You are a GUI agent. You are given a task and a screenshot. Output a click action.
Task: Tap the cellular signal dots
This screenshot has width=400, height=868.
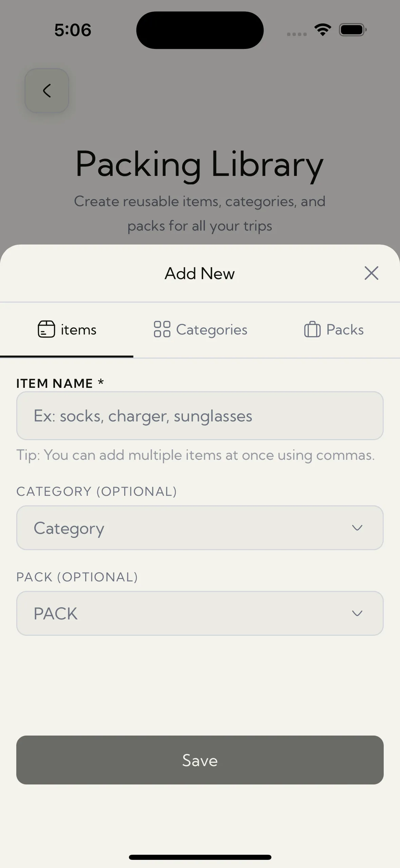click(x=297, y=34)
